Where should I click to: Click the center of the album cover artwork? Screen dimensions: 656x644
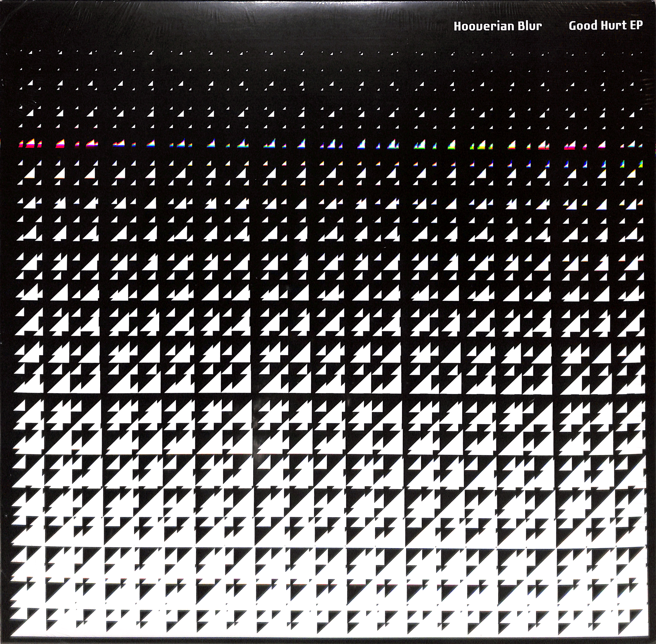coord(328,322)
